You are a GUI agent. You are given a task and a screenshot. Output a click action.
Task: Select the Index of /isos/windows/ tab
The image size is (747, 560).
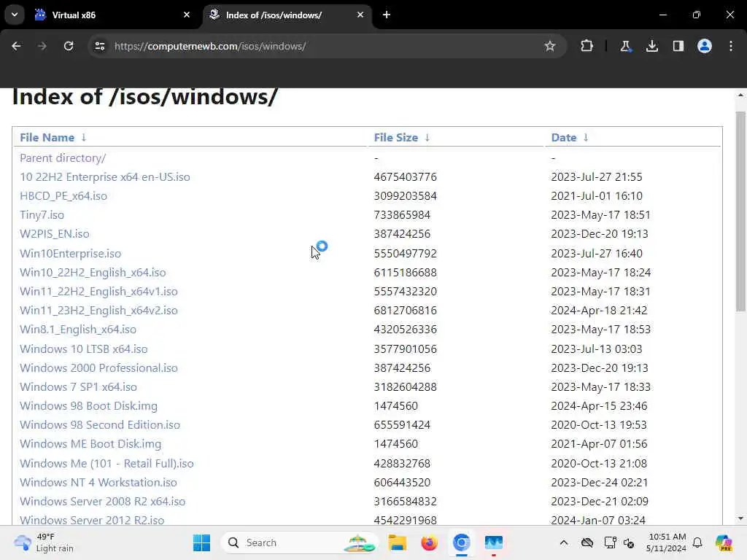(x=287, y=15)
